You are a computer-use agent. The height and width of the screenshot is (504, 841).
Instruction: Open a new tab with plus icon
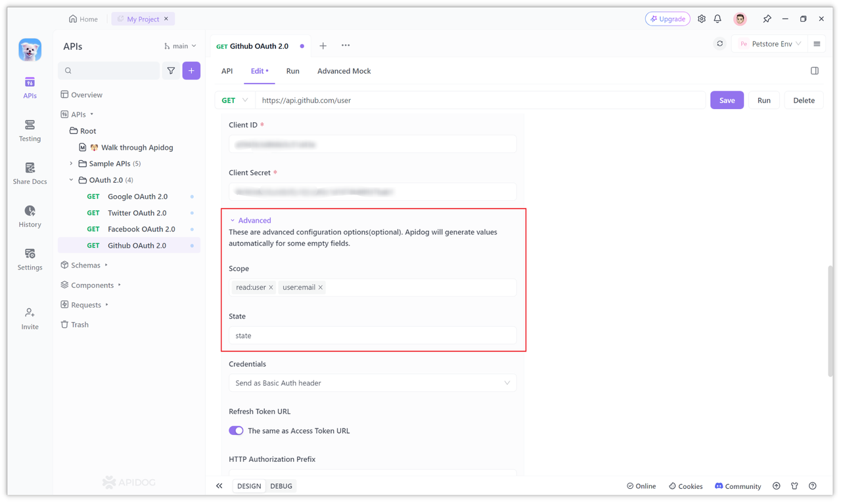[323, 46]
